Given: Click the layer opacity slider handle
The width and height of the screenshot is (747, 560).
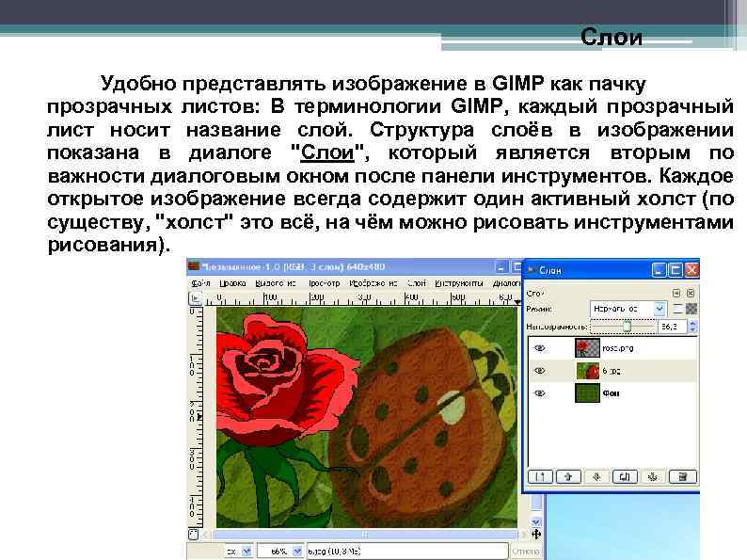Looking at the screenshot, I should point(627,326).
